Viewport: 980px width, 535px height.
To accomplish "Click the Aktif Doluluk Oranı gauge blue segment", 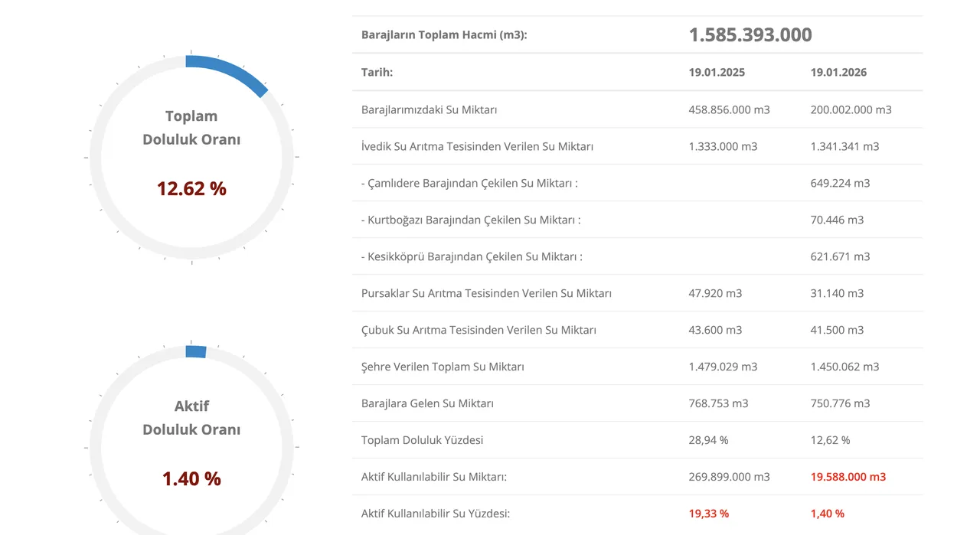I will 196,351.
